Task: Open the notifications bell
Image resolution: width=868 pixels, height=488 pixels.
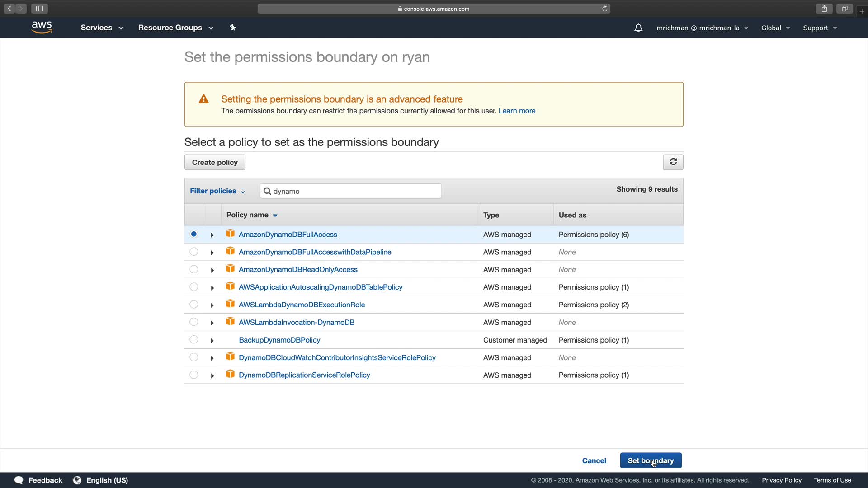Action: coord(638,28)
